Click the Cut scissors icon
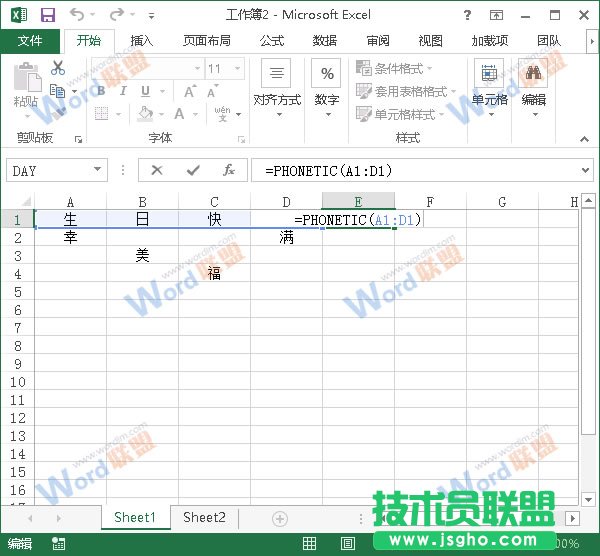Viewport: 600px width, 556px height. (58, 68)
